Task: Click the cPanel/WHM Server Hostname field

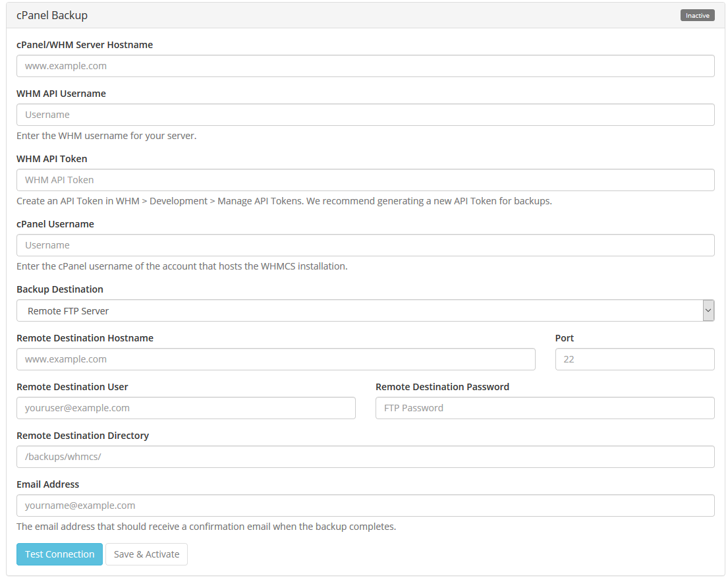Action: click(x=366, y=66)
